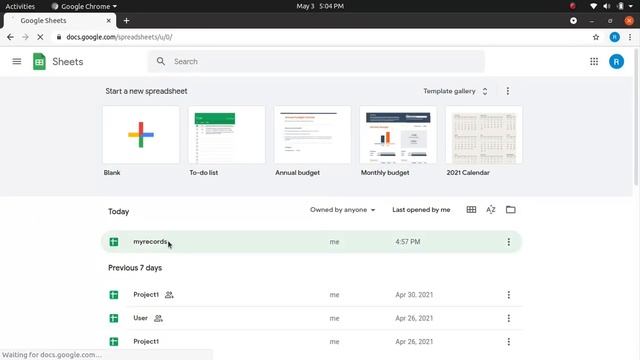Screen dimensions: 640x360
Task: Open the Google Chrome app menu in top bar
Action: click(84, 6)
